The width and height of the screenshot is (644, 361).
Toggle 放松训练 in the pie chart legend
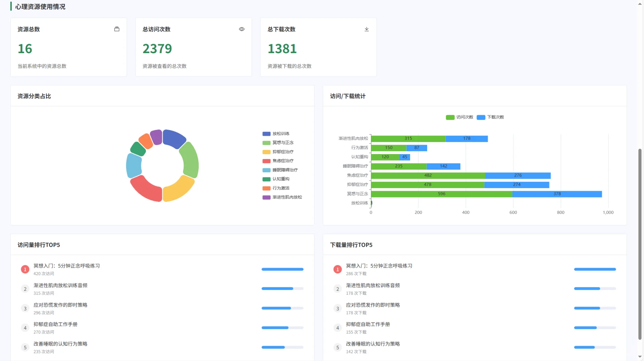click(x=277, y=133)
